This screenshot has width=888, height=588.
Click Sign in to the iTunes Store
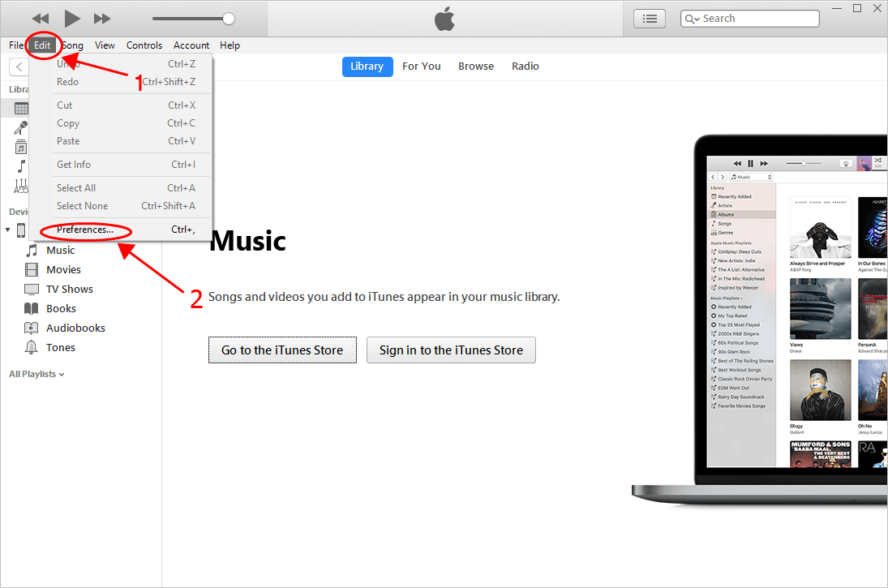click(x=451, y=350)
